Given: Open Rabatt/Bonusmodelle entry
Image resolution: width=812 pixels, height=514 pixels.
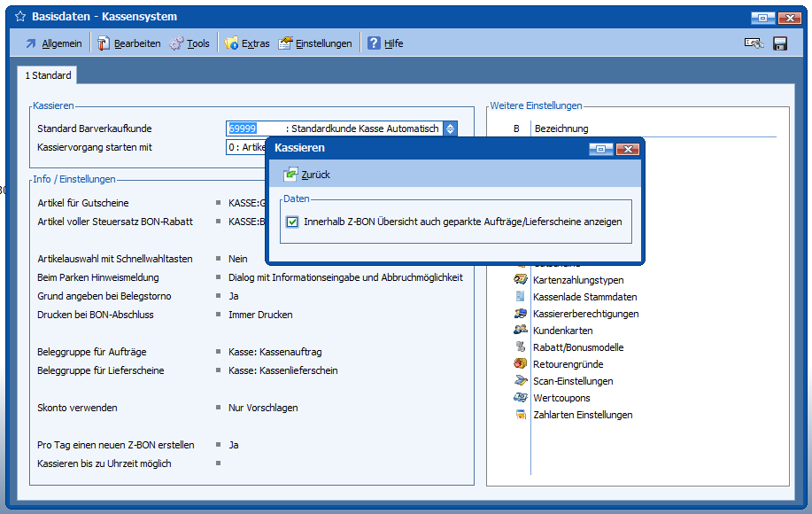Looking at the screenshot, I should [x=578, y=347].
